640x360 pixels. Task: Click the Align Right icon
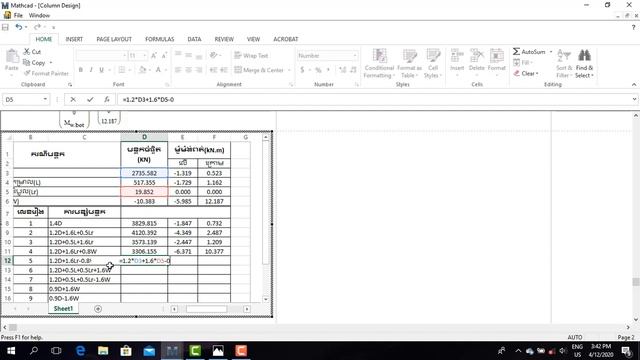click(199, 70)
